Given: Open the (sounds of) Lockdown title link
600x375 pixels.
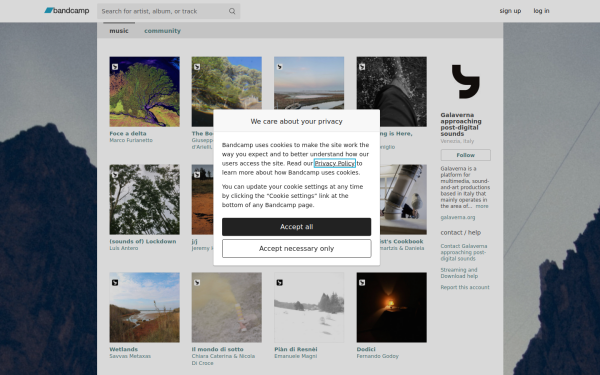Looking at the screenshot, I should (x=143, y=241).
